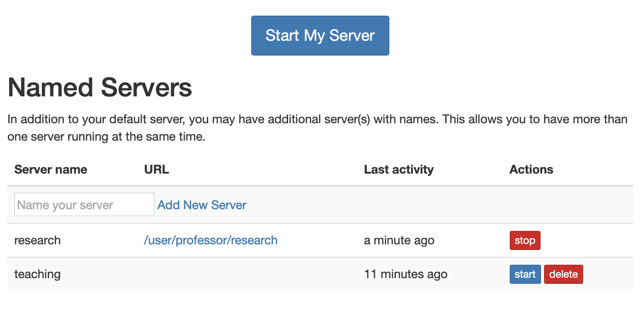Select the teaching server row
Image resolution: width=644 pixels, height=309 pixels.
tap(304, 274)
